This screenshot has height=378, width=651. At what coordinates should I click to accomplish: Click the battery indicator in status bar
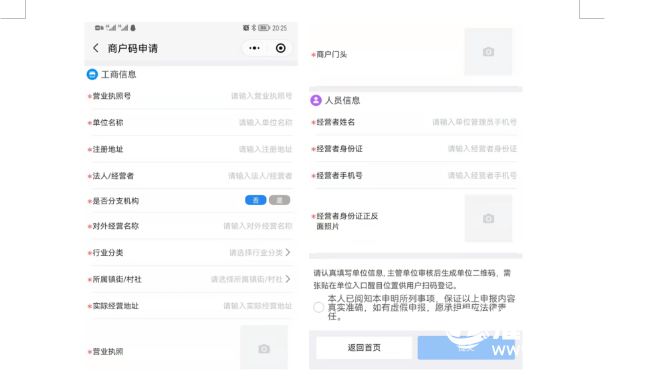[264, 28]
